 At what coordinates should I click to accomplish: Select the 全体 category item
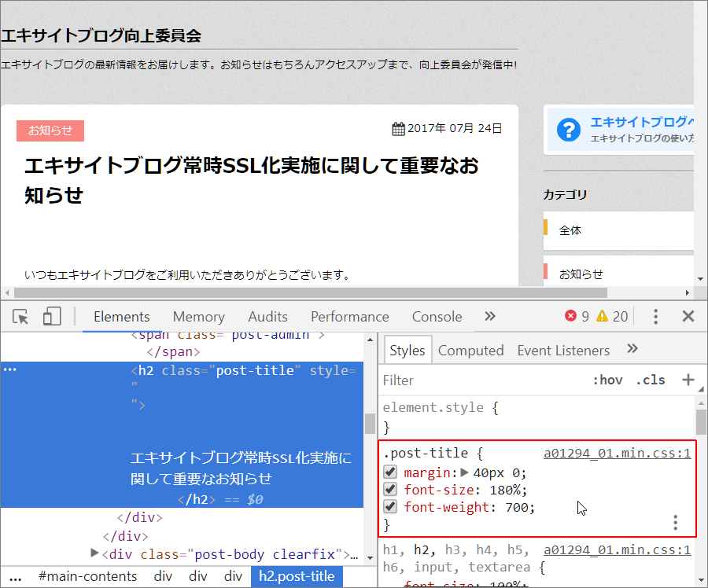pos(618,230)
